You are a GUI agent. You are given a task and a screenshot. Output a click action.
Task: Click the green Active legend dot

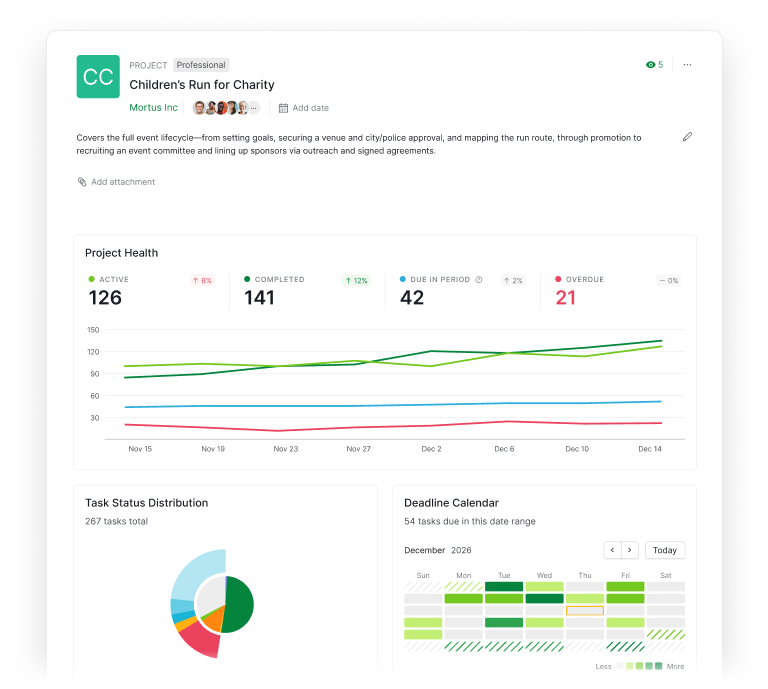(x=91, y=279)
